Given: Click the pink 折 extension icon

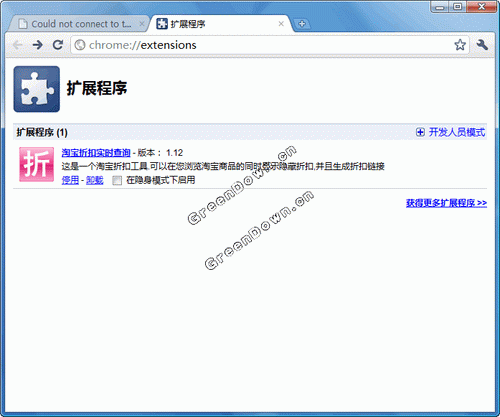Looking at the screenshot, I should (36, 164).
